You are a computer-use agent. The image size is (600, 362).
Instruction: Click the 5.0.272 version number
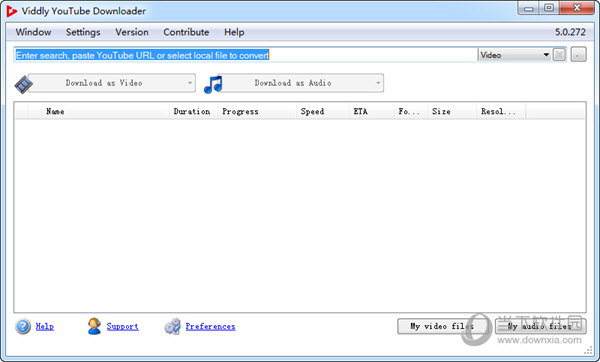570,32
